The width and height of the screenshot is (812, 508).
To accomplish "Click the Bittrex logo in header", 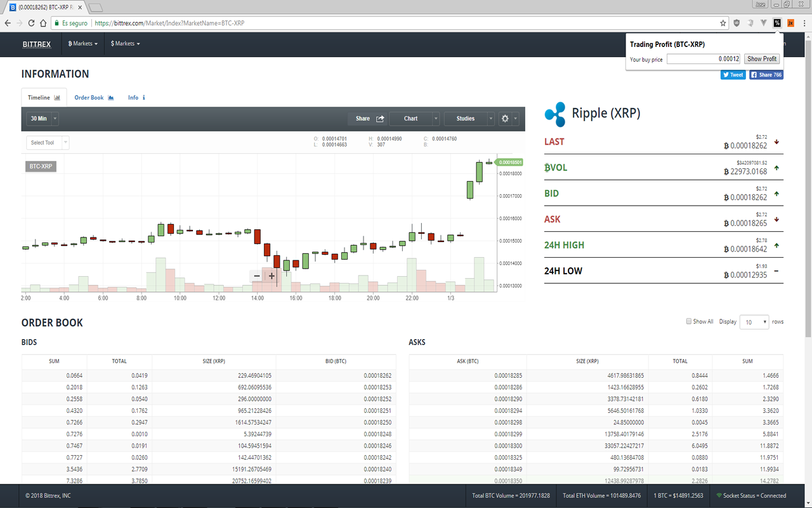I will 37,44.
